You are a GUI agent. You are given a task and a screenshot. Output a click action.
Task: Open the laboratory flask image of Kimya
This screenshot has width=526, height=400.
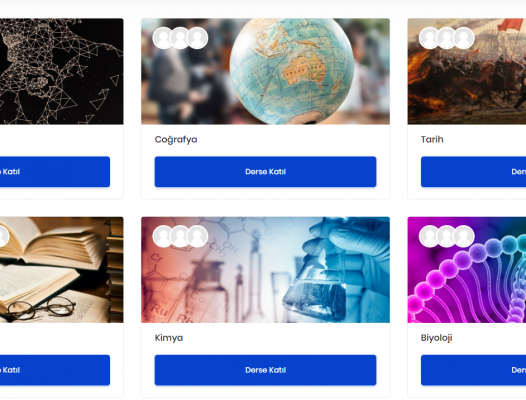(265, 270)
